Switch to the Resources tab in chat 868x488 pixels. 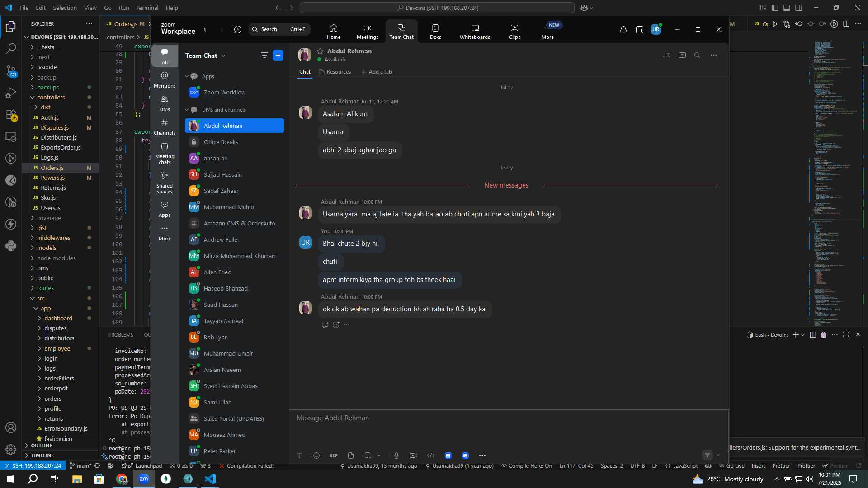click(x=335, y=72)
